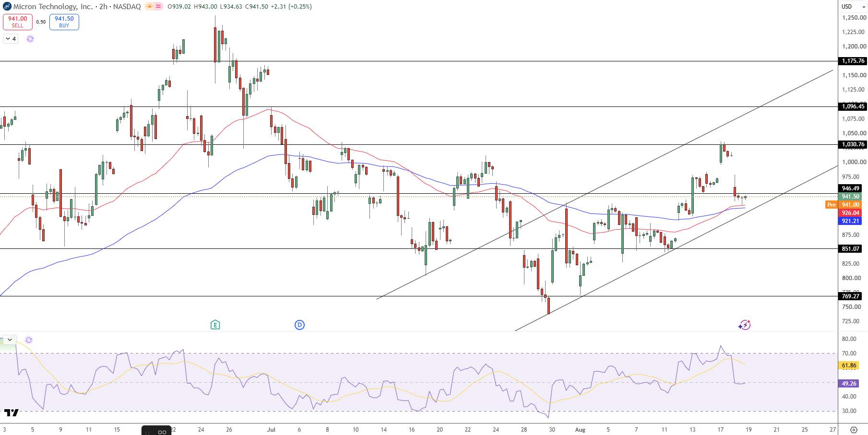
Task: Click the 1,000.00 price scale label
Action: click(x=854, y=162)
